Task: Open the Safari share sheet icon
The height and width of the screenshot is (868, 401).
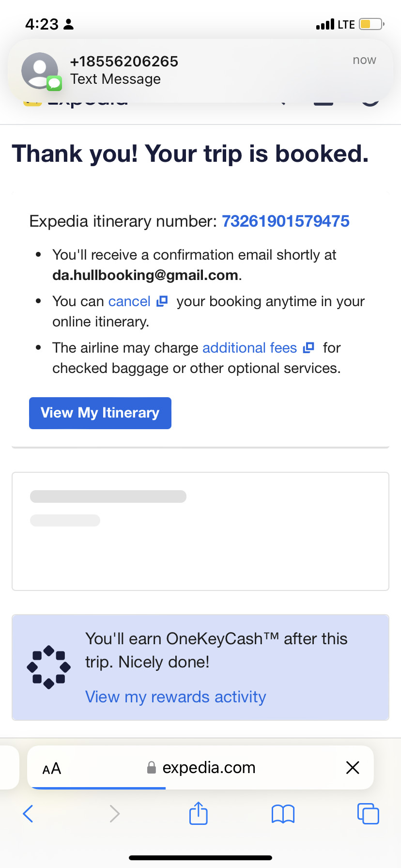Action: click(x=199, y=813)
